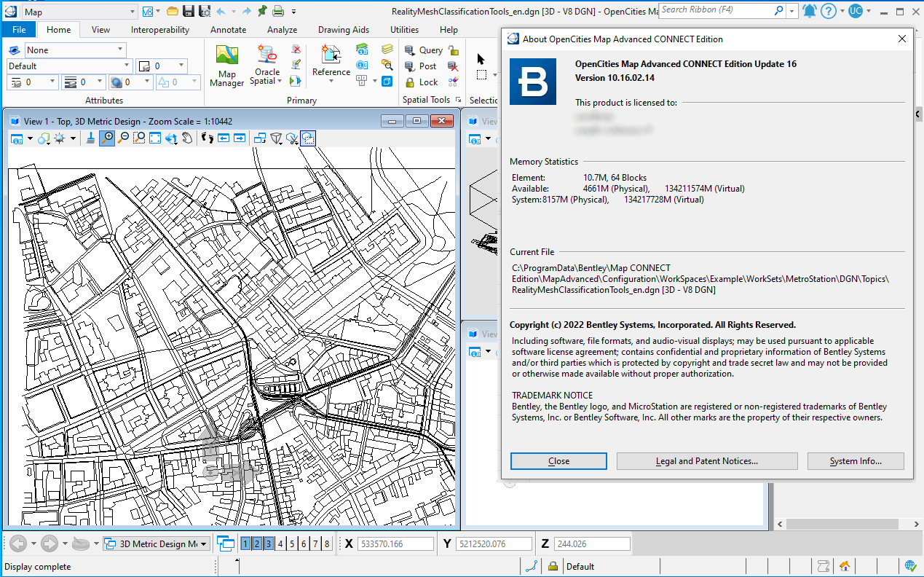This screenshot has width=924, height=577.
Task: Toggle view 1 button in view group
Action: point(245,543)
